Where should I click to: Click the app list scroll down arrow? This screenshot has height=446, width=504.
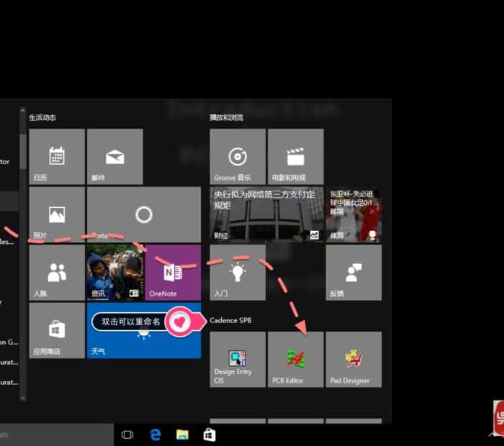click(x=22, y=399)
